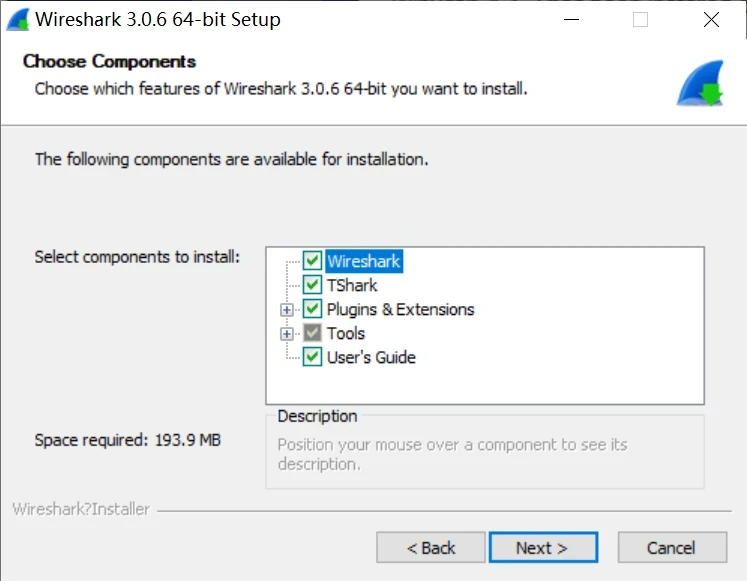Go back to the previous page
Image resolution: width=747 pixels, height=581 pixels.
pyautogui.click(x=431, y=547)
